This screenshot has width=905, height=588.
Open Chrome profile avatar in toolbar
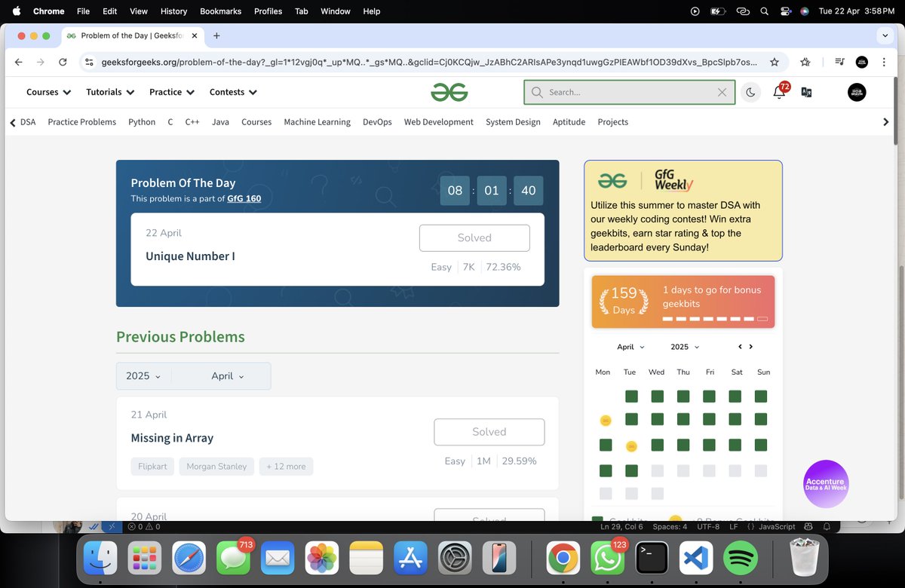862,62
